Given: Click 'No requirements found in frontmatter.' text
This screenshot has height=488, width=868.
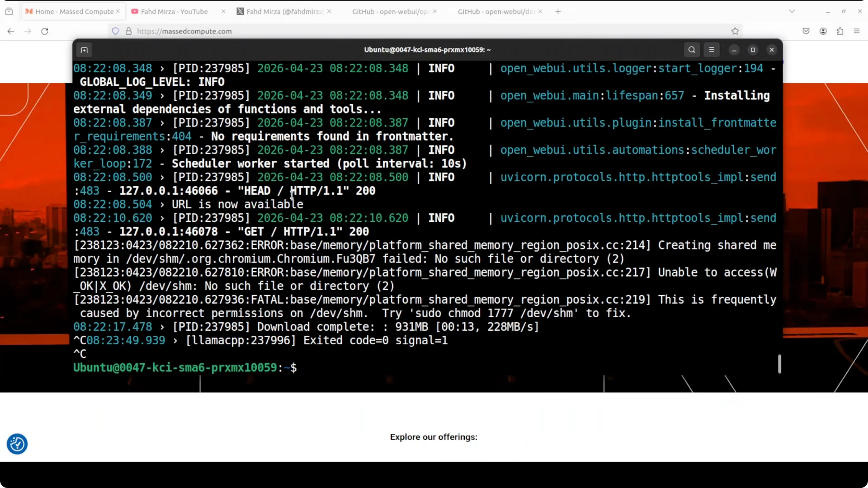Looking at the screenshot, I should pos(332,136).
